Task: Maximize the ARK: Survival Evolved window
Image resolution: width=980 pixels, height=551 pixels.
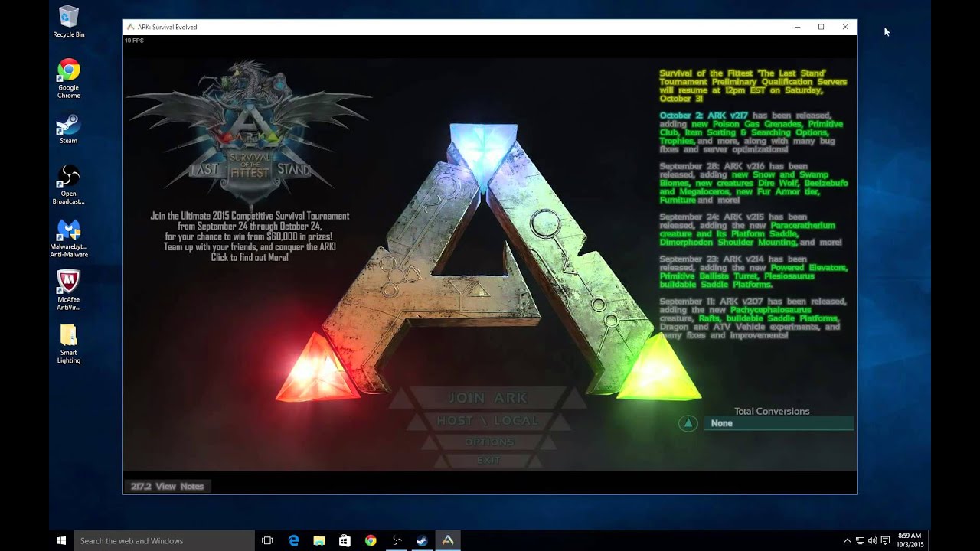Action: pyautogui.click(x=821, y=27)
